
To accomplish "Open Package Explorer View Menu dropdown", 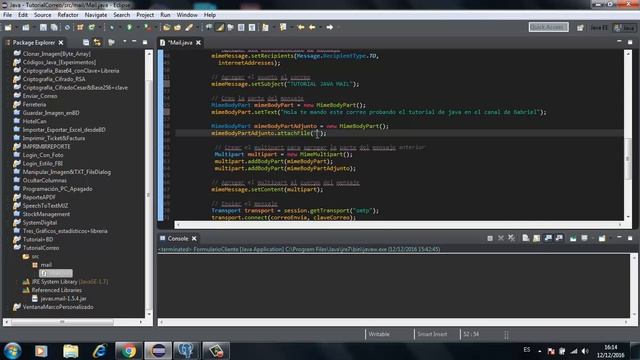I will pyautogui.click(x=124, y=42).
